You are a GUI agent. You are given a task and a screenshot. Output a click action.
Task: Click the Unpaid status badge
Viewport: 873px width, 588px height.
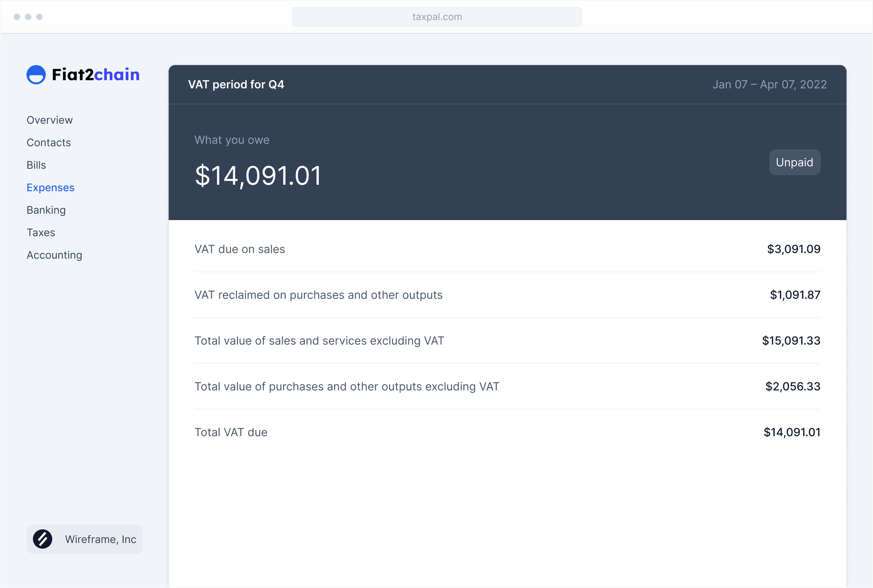pyautogui.click(x=794, y=162)
